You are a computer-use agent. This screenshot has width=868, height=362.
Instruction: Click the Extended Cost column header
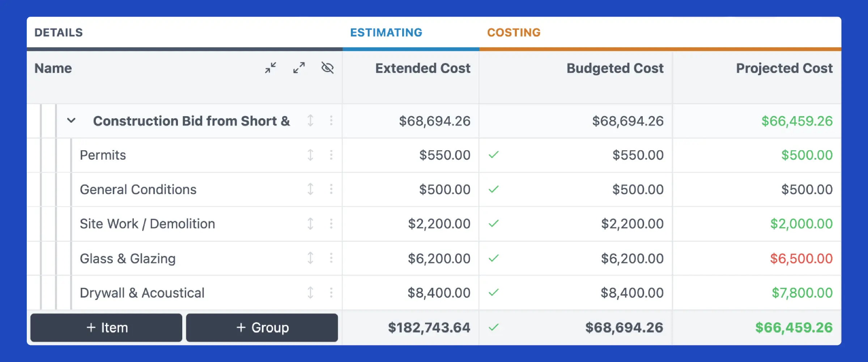coord(423,68)
